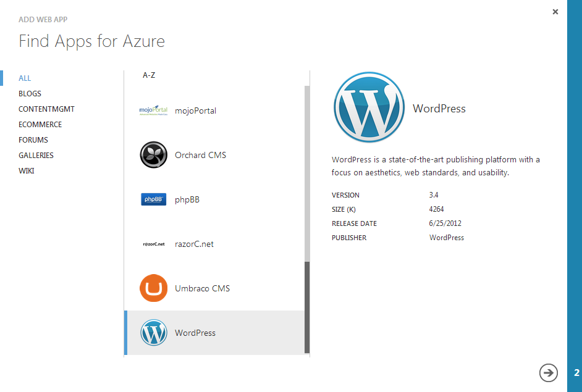The image size is (582, 392).
Task: Click the PUBLISHER label
Action: point(349,238)
